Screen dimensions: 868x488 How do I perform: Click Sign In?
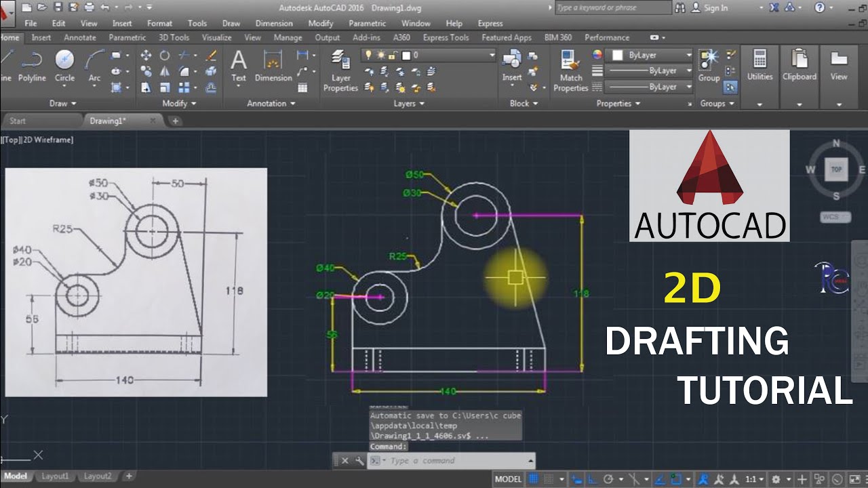(x=716, y=7)
